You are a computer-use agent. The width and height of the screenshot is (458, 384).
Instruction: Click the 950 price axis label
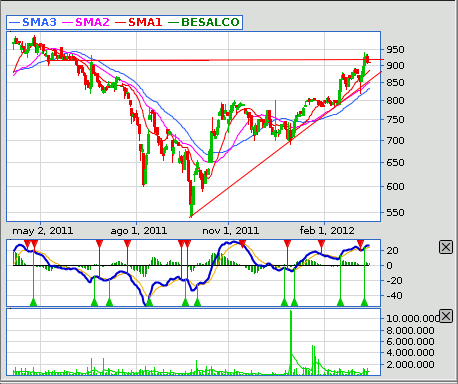[395, 50]
